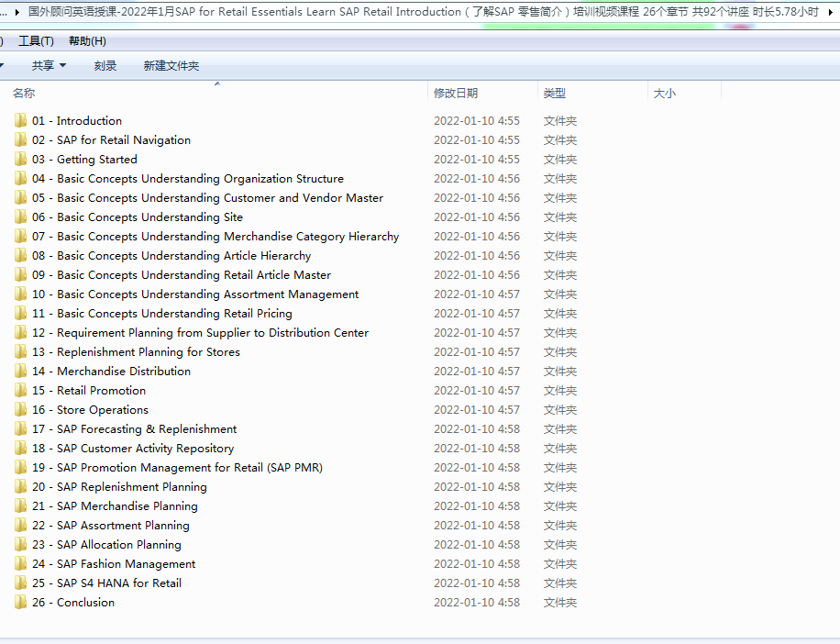Click the breadcrumb arrow before the folder path
The image size is (840, 644).
click(17, 12)
